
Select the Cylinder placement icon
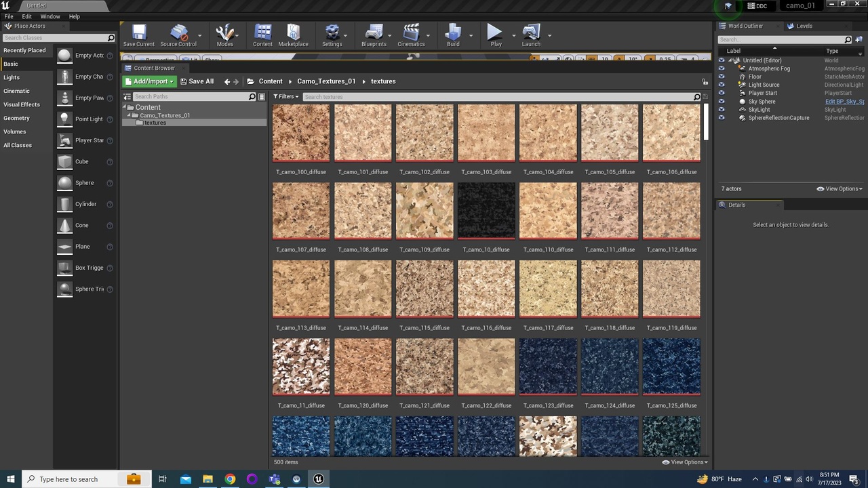[x=64, y=204]
